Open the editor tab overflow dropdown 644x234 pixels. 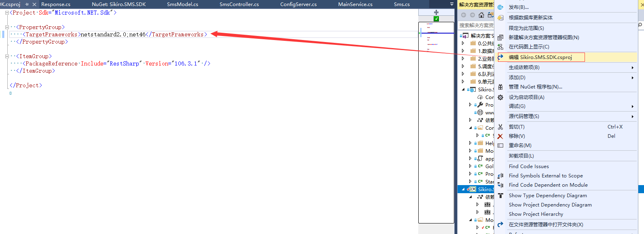(451, 4)
